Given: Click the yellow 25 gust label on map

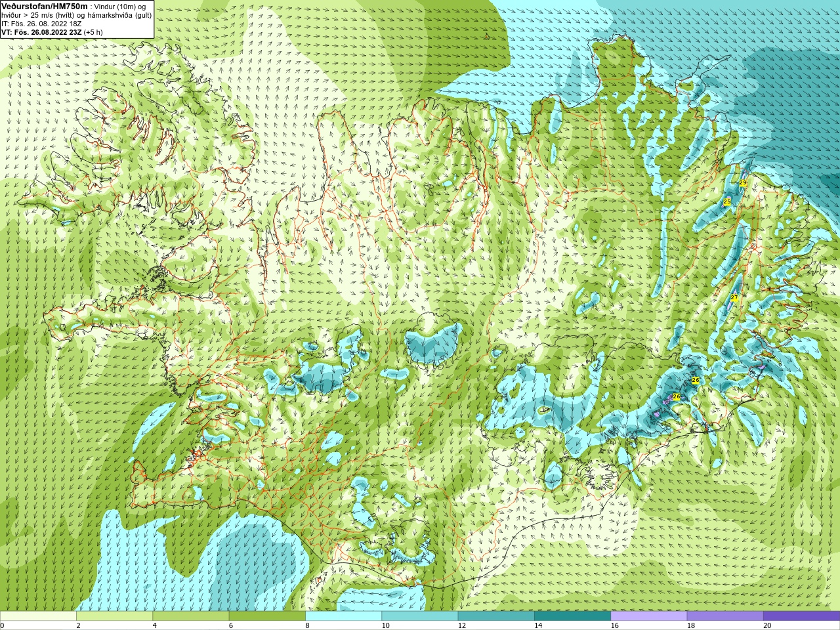Looking at the screenshot, I should (727, 201).
